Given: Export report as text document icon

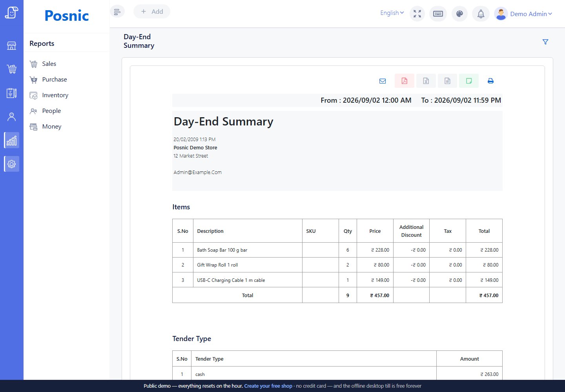Looking at the screenshot, I should 447,81.
